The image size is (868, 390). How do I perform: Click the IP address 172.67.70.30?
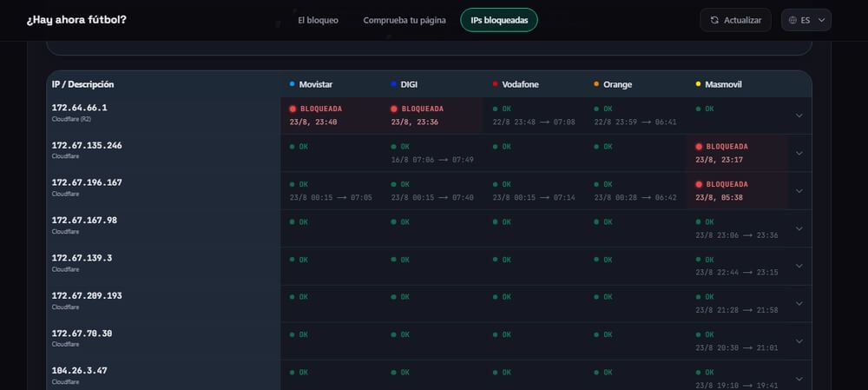tap(82, 333)
